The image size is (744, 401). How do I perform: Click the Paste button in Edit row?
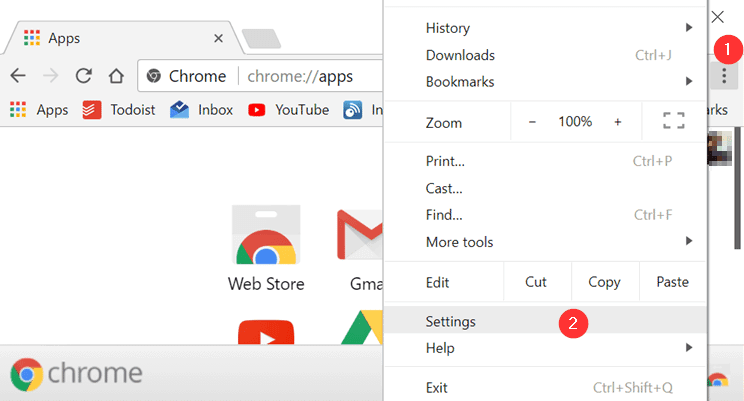tap(672, 282)
